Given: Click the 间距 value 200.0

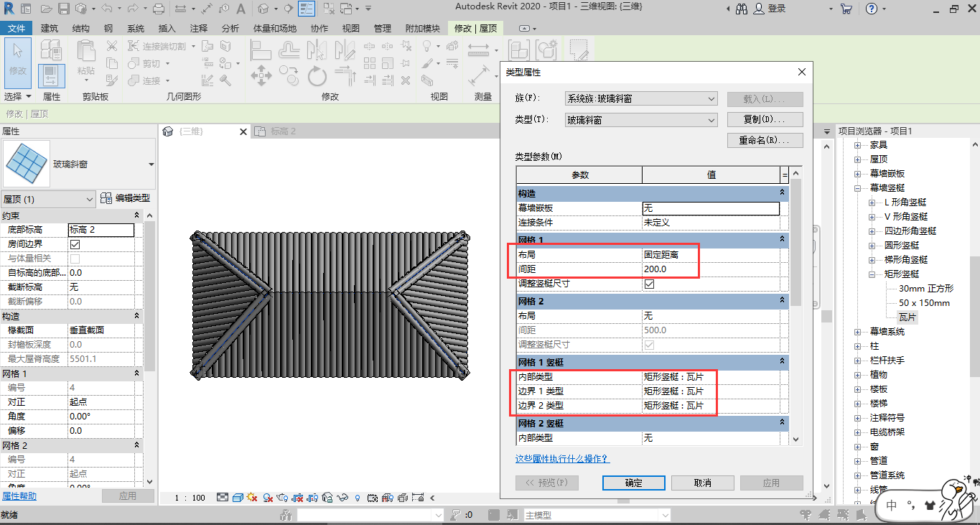Looking at the screenshot, I should [711, 269].
